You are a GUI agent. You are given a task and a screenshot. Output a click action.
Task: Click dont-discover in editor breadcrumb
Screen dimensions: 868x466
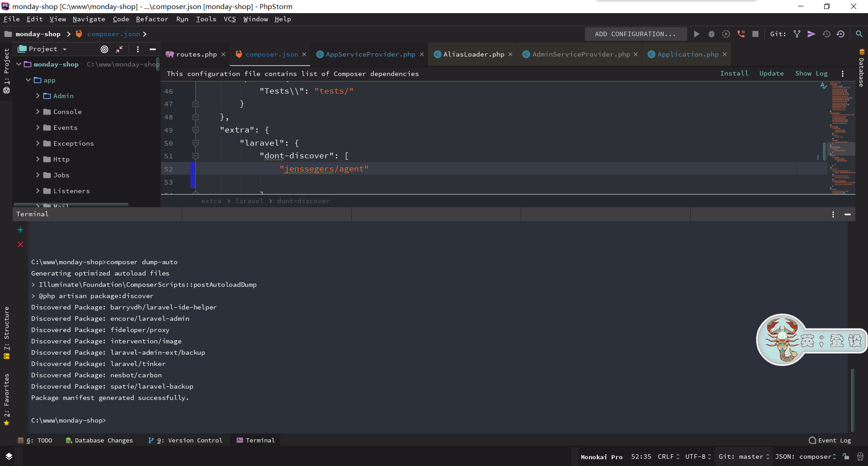(x=303, y=201)
